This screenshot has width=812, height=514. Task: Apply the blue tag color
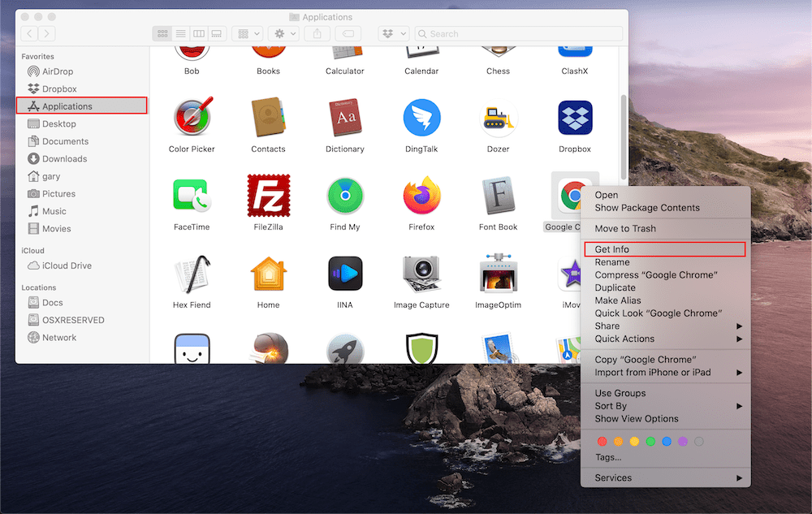667,442
